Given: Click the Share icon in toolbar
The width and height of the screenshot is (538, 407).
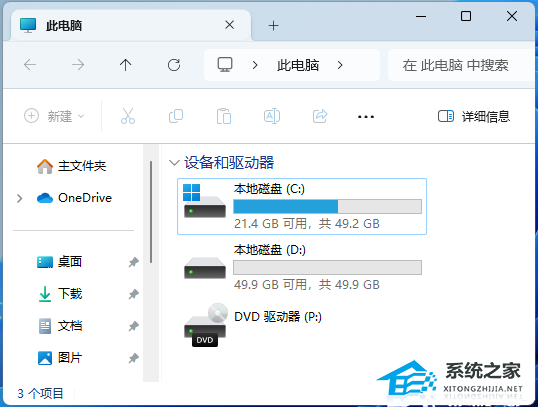Looking at the screenshot, I should click(x=320, y=116).
